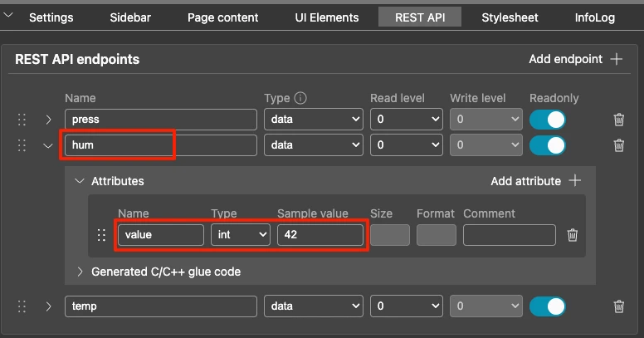
Task: Expand the press endpoint row
Action: tap(49, 120)
